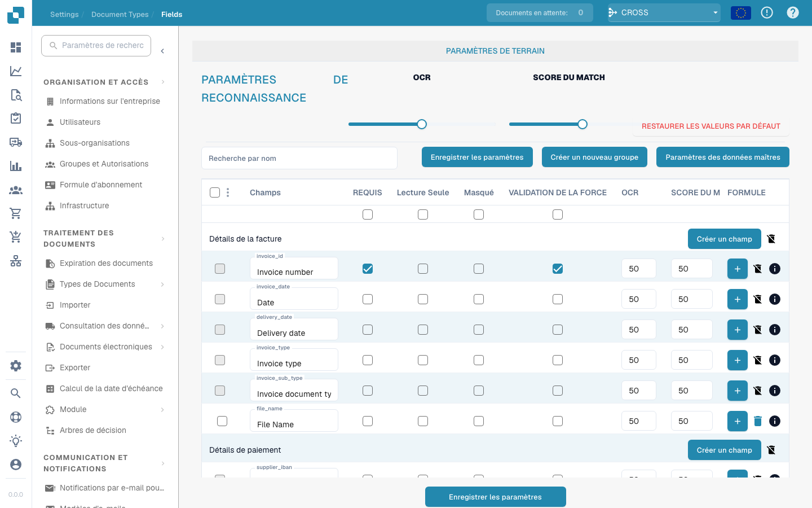812x508 pixels.
Task: Open the settings gear icon in rail
Action: click(x=16, y=366)
